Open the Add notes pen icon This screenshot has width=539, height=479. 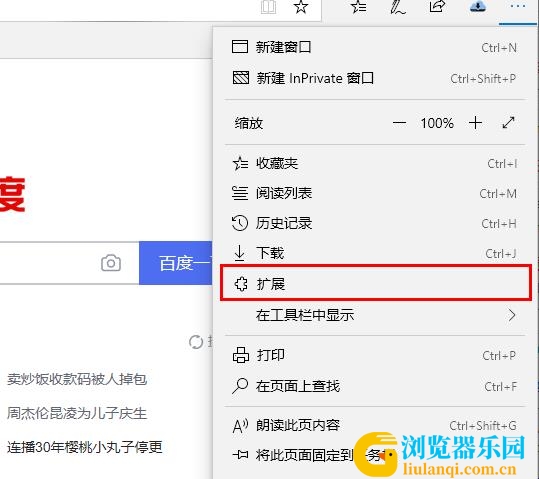(x=398, y=6)
